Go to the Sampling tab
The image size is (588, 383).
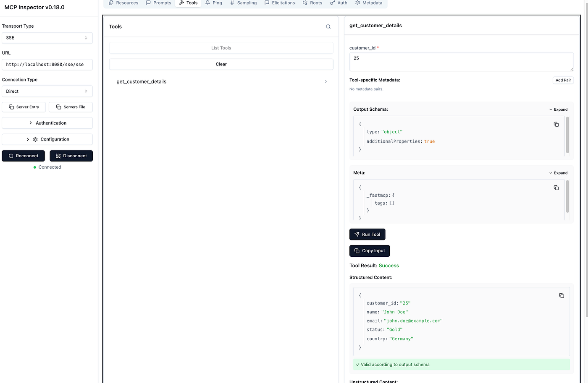click(x=244, y=3)
